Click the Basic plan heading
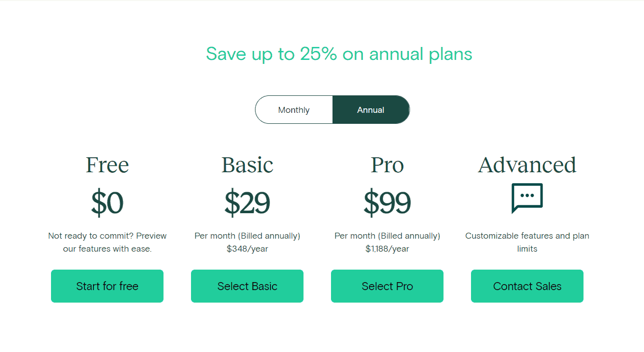The height and width of the screenshot is (352, 644). [247, 165]
